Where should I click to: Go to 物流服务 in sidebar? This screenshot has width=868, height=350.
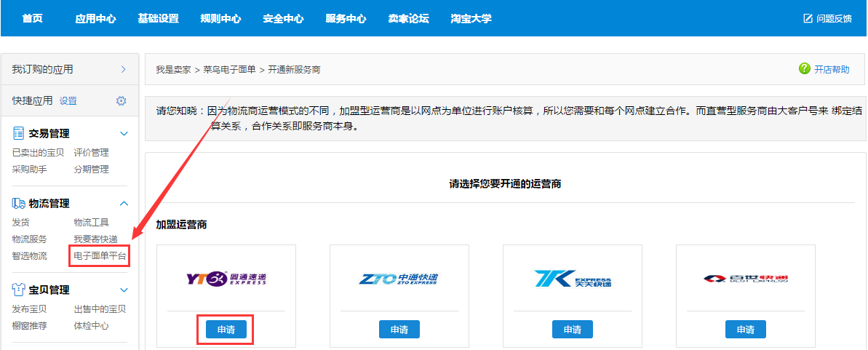click(29, 239)
